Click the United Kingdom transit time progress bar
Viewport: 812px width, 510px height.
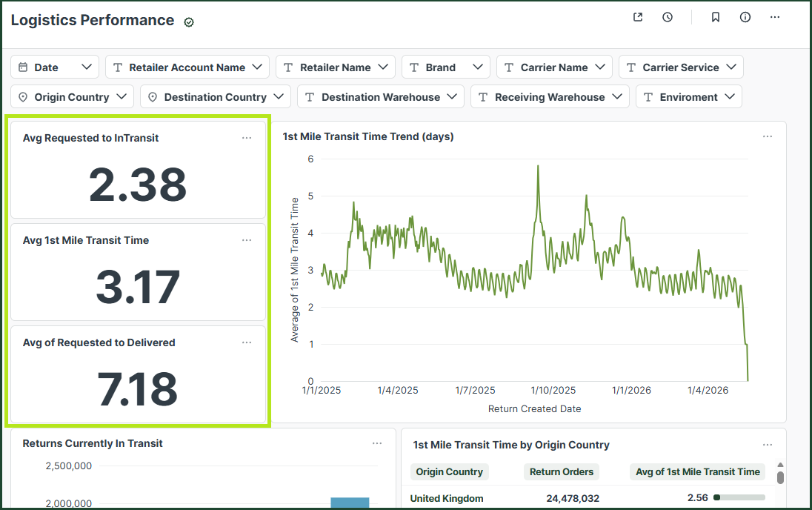tap(739, 497)
